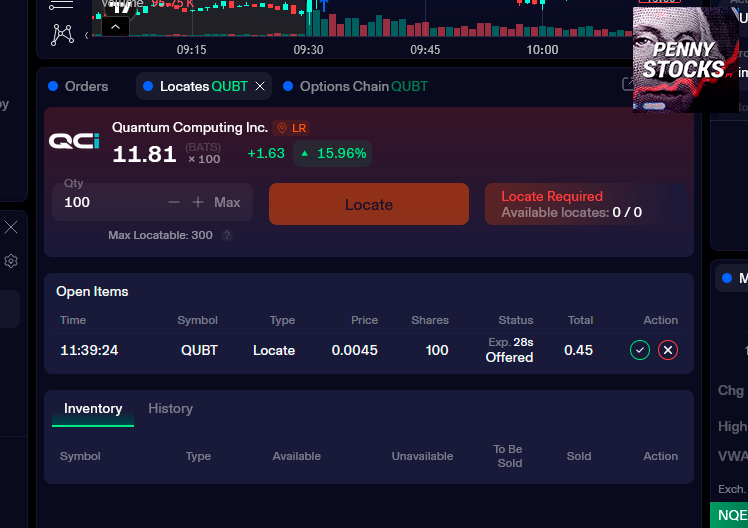Click the Quantum Computing Inc. name
The height and width of the screenshot is (528, 748).
tap(190, 127)
